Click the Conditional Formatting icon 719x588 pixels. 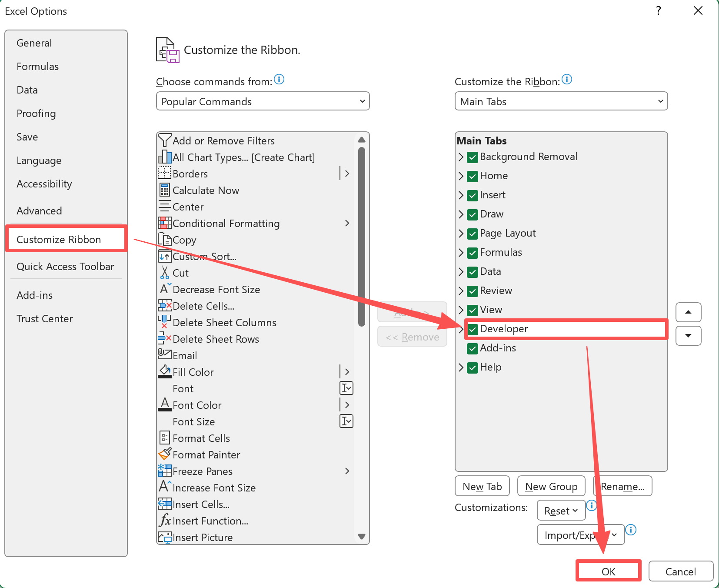pyautogui.click(x=164, y=223)
